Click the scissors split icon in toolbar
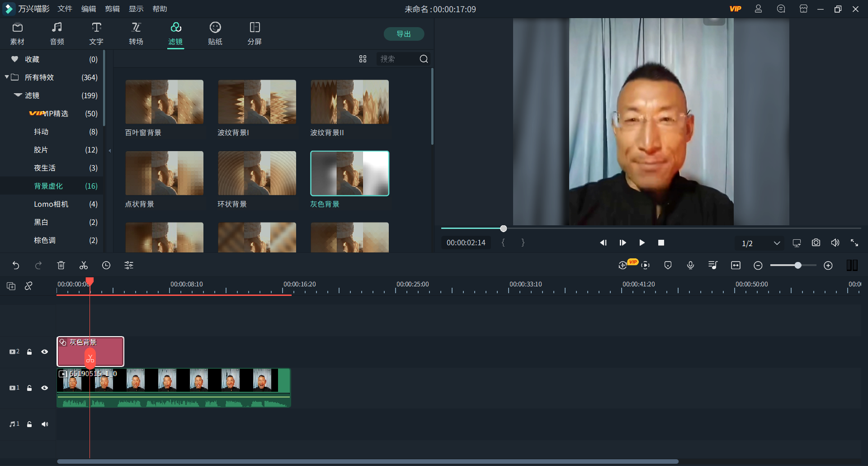This screenshot has height=466, width=868. (x=84, y=266)
